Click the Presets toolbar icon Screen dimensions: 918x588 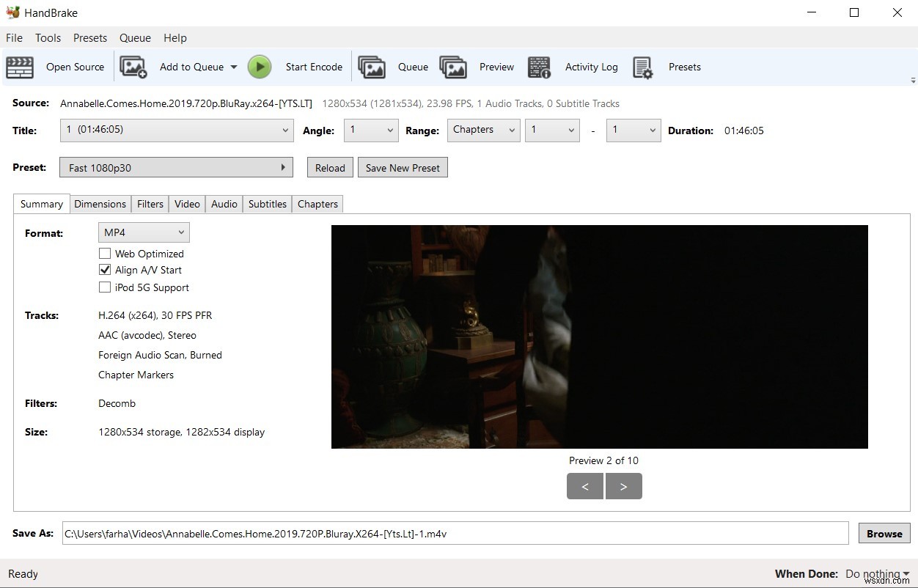coord(643,67)
